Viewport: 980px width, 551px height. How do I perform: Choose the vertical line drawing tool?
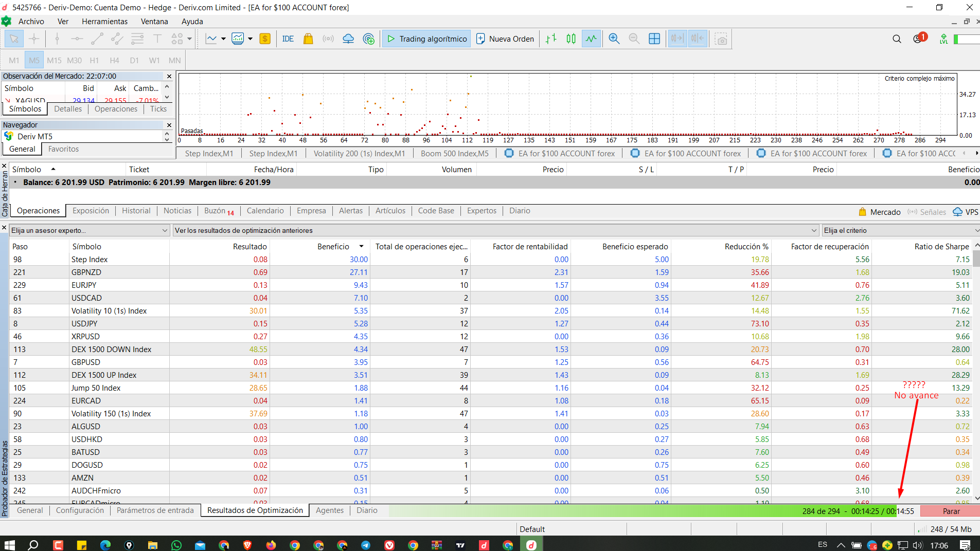[x=57, y=39]
